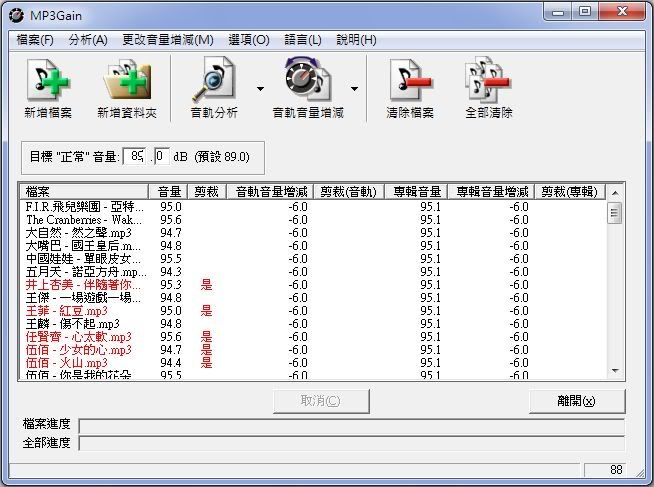654x487 pixels.
Task: Click the file list scroll down arrow
Action: (x=615, y=371)
